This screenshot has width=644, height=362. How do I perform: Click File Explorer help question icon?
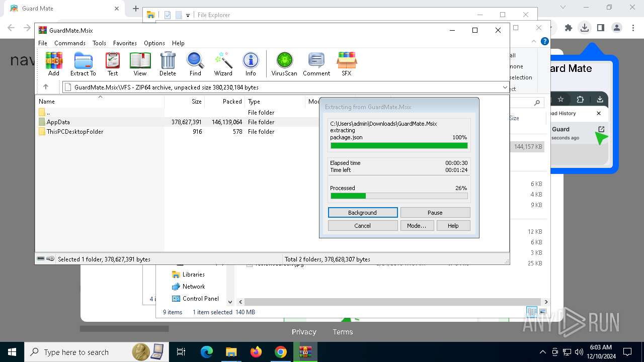[544, 42]
